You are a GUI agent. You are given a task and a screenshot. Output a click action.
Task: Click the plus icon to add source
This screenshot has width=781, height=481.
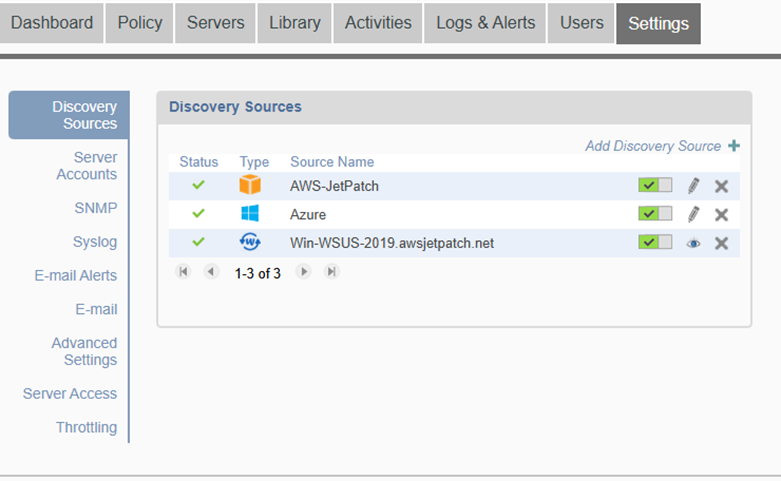(734, 146)
